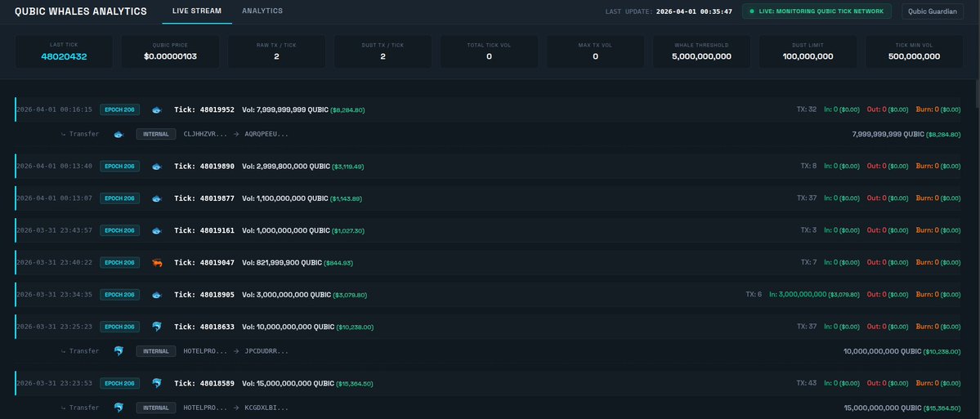The height and width of the screenshot is (419, 980).
Task: Click Vol: 7,999,999,999 QUBIC text
Action: click(285, 110)
